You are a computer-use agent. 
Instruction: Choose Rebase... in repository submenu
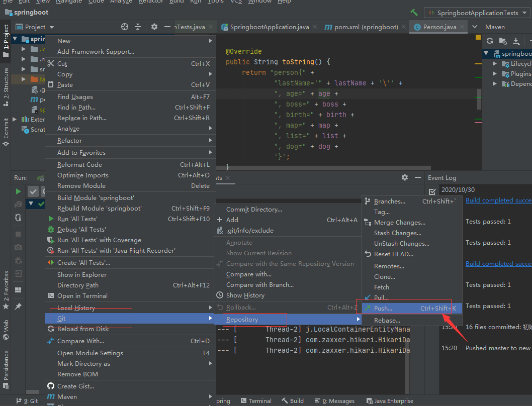pyautogui.click(x=412, y=321)
